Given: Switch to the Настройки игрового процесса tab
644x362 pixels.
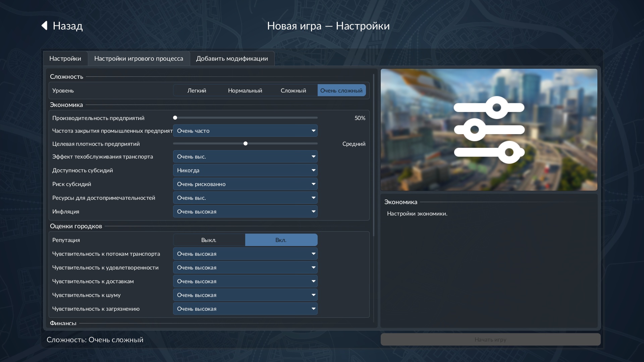Looking at the screenshot, I should (139, 59).
